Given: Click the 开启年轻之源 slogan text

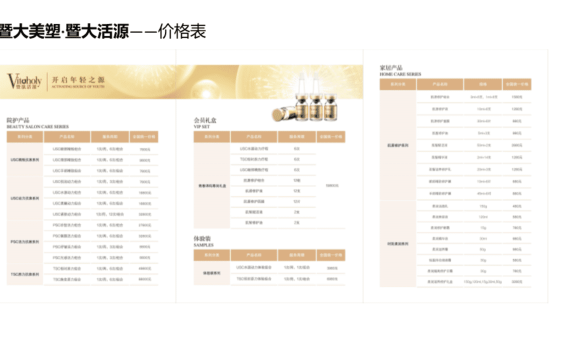Looking at the screenshot, I should tap(78, 81).
